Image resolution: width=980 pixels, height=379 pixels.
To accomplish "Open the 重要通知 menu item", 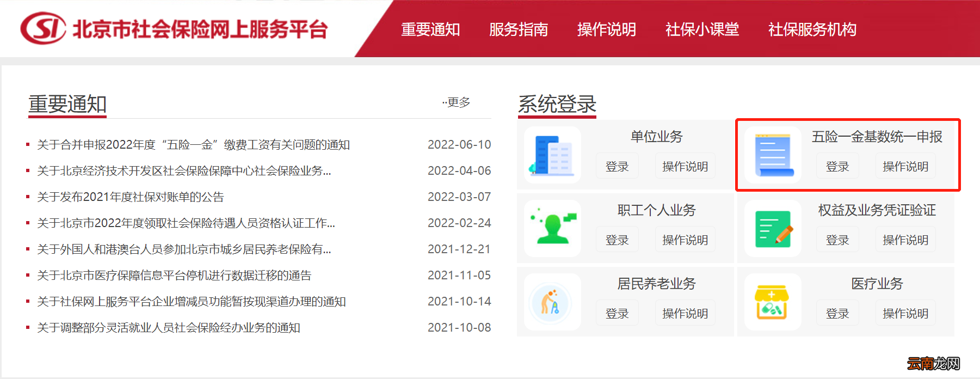I will pyautogui.click(x=430, y=29).
